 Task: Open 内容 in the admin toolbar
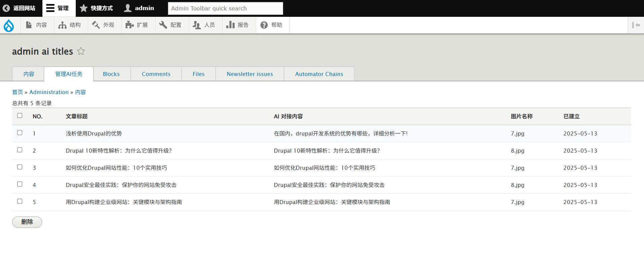tap(37, 25)
